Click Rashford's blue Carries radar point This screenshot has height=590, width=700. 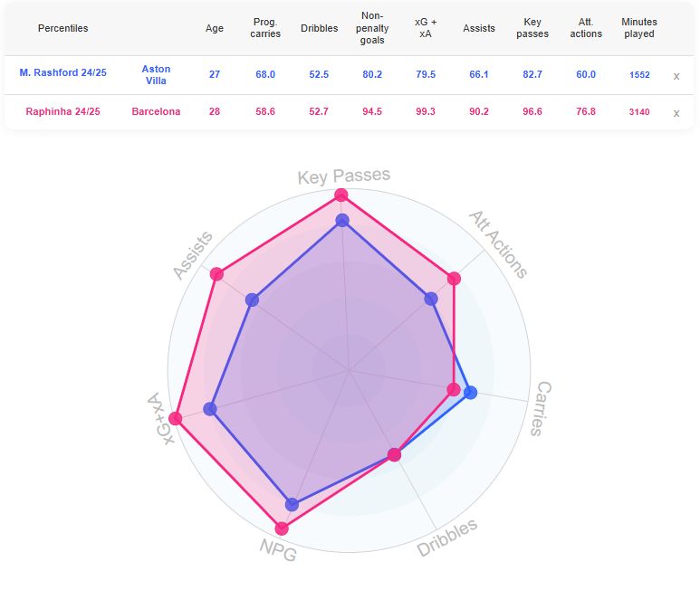point(470,392)
